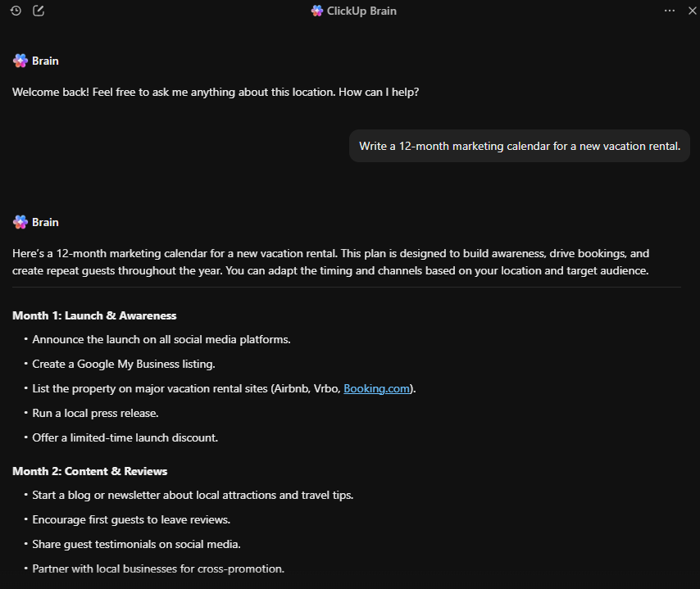This screenshot has height=589, width=700.
Task: Click the Month 1: Launch & Awareness heading
Action: click(x=93, y=315)
